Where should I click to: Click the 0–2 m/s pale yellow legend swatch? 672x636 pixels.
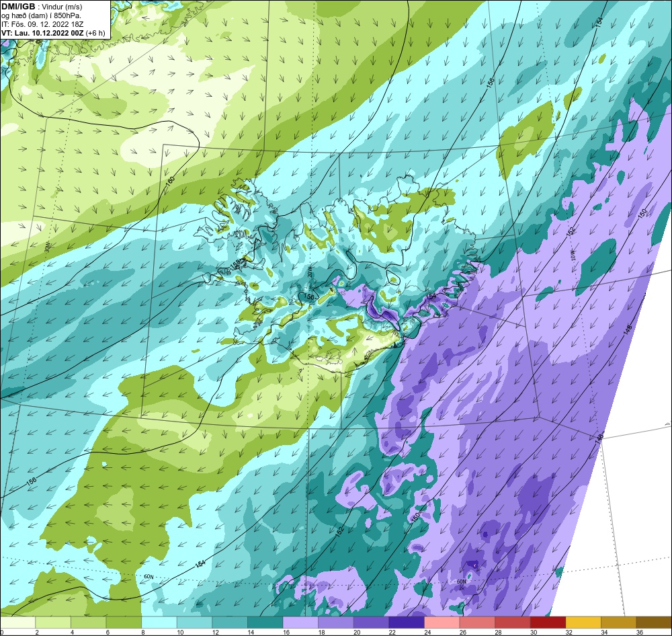18,623
